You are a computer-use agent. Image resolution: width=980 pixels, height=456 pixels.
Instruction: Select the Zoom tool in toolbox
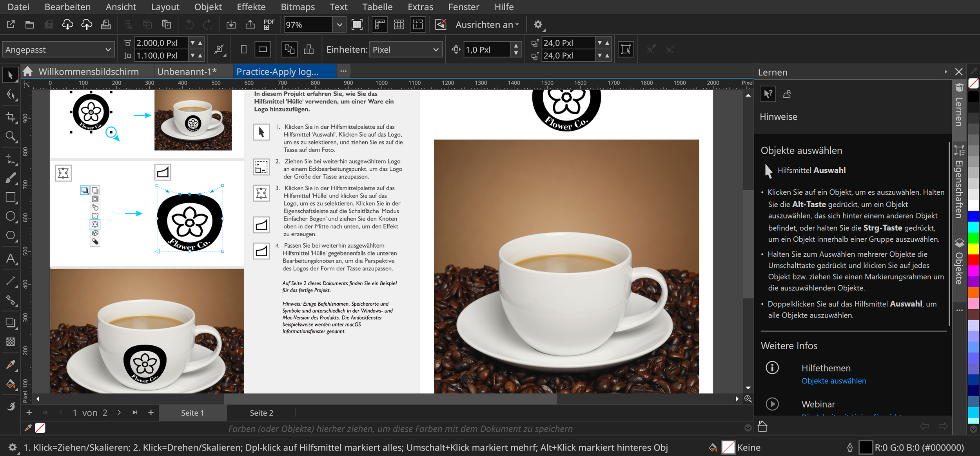(11, 136)
